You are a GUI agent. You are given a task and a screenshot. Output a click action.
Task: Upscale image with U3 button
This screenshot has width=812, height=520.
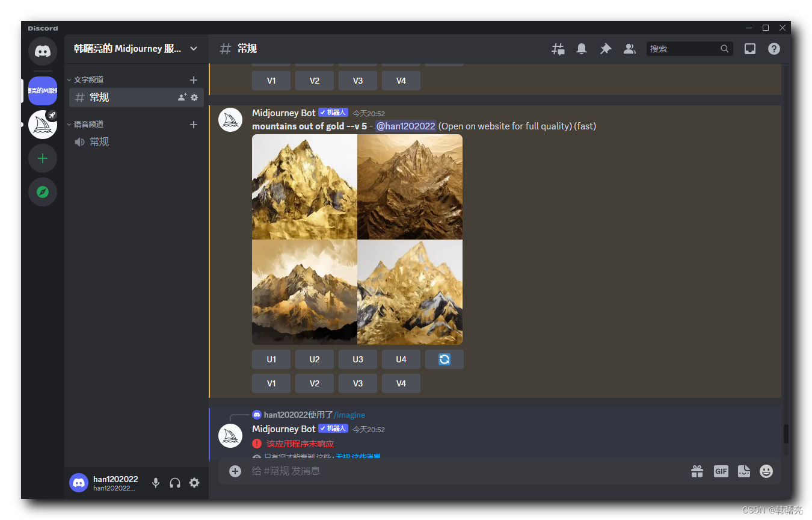click(358, 359)
